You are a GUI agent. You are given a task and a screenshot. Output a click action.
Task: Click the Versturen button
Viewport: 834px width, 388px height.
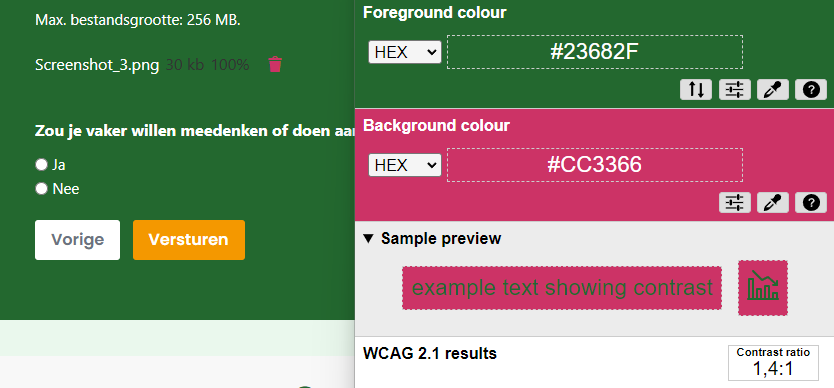pos(189,240)
